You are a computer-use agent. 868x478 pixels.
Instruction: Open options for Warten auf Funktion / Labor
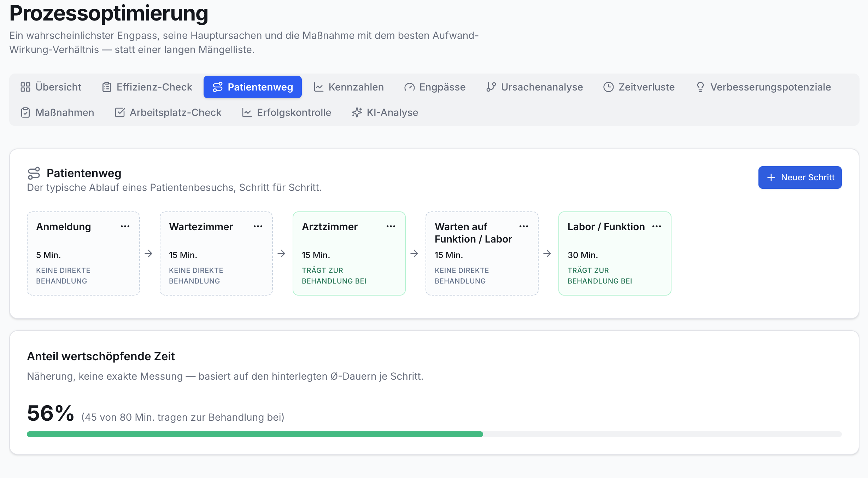click(x=524, y=227)
